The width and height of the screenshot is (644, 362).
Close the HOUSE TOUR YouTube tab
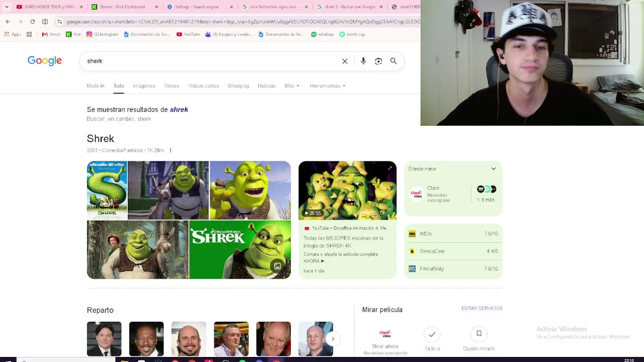80,7
